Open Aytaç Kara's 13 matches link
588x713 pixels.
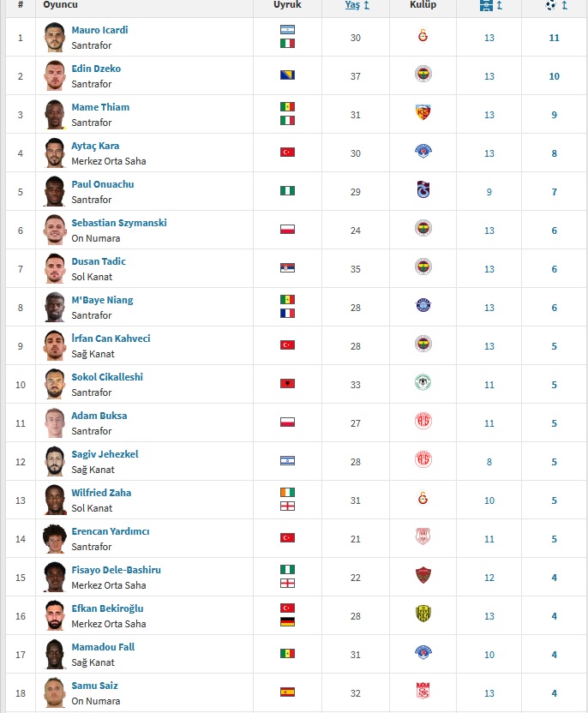click(489, 153)
